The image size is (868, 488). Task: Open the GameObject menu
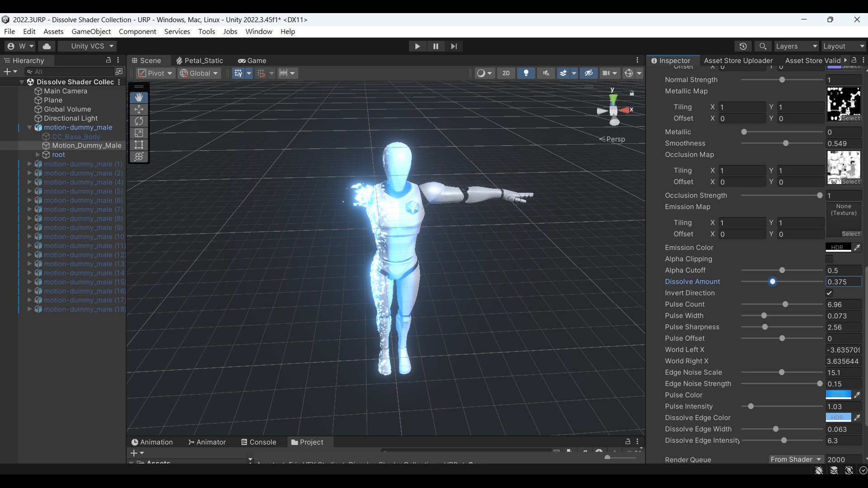(x=91, y=31)
